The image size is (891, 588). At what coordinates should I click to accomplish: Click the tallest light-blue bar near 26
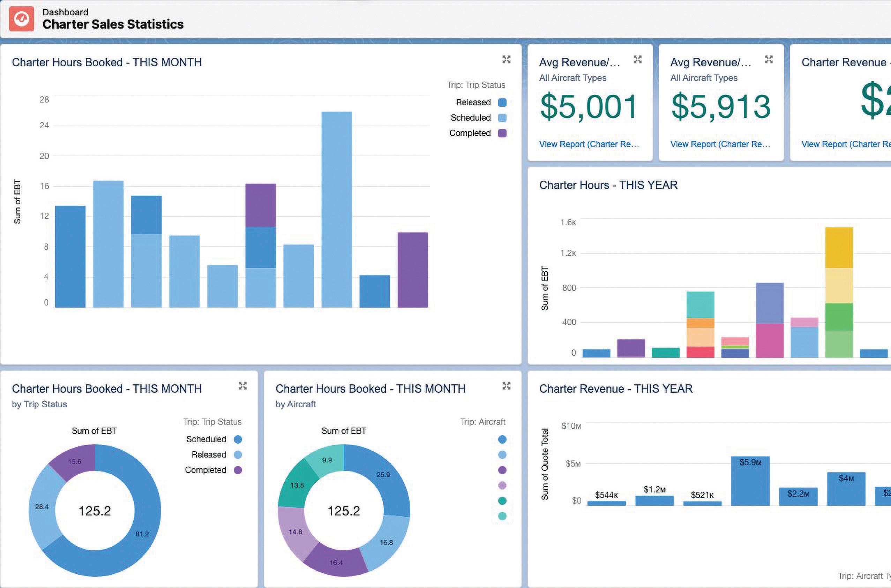click(336, 209)
